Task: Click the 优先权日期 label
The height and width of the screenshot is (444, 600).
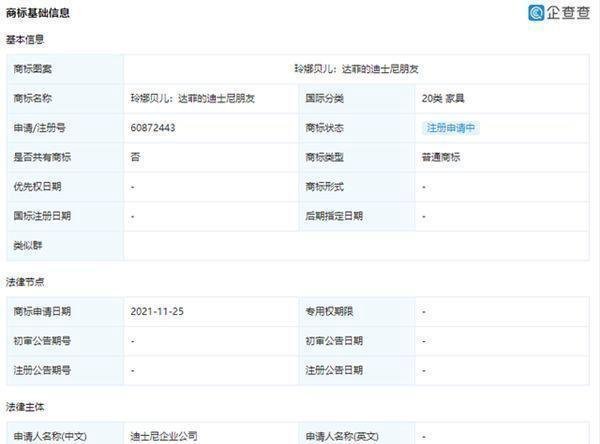Action: (x=37, y=186)
